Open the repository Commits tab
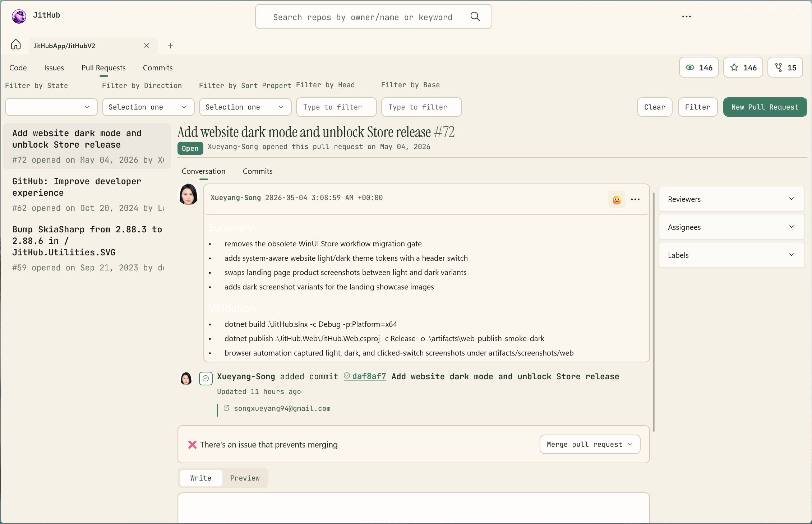The height and width of the screenshot is (524, 812). [158, 68]
